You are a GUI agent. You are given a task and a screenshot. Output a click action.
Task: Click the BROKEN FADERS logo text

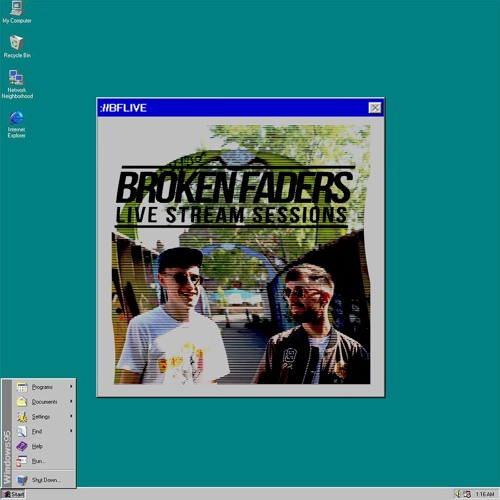point(234,188)
